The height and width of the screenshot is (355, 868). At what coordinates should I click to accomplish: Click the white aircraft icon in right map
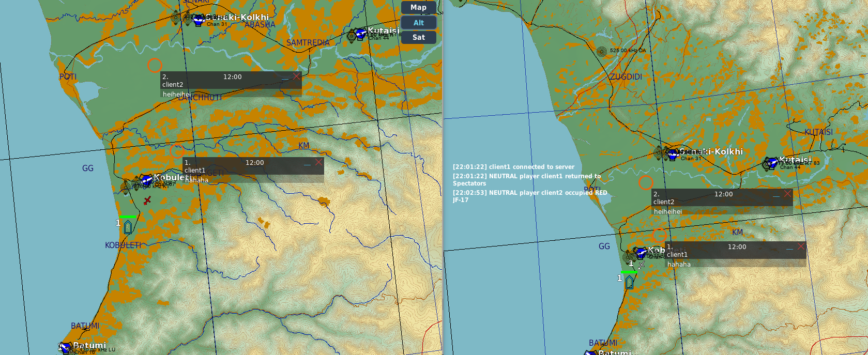[x=641, y=265]
